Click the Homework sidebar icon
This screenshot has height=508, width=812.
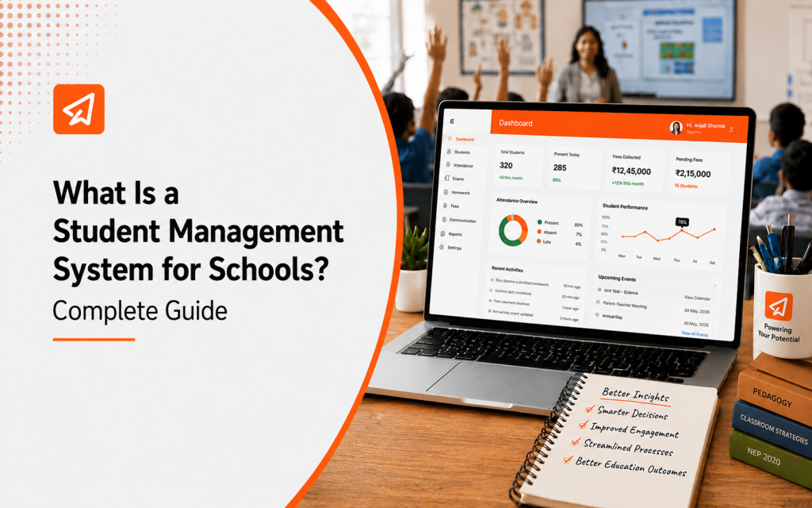(446, 192)
